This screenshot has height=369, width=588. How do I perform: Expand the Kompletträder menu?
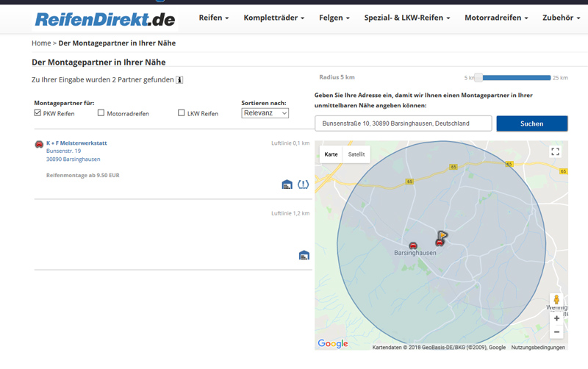click(x=273, y=18)
